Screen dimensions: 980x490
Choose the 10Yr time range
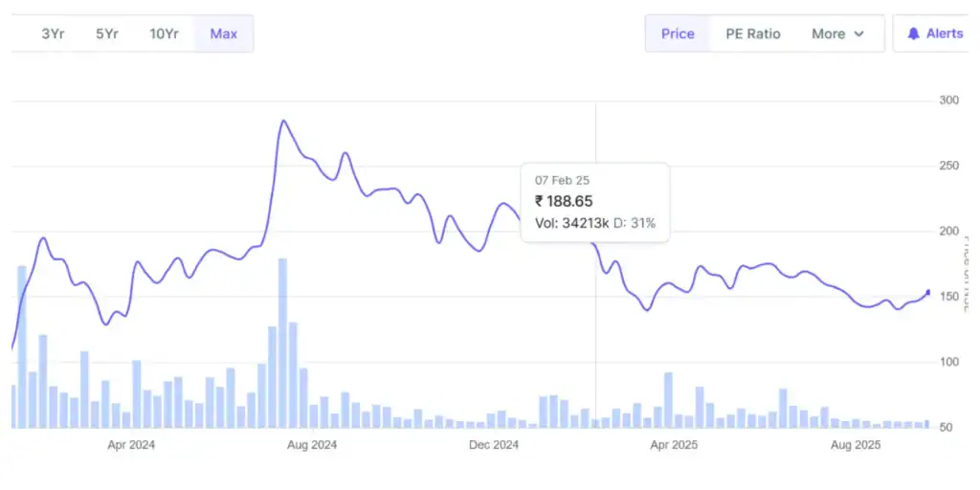click(x=164, y=33)
